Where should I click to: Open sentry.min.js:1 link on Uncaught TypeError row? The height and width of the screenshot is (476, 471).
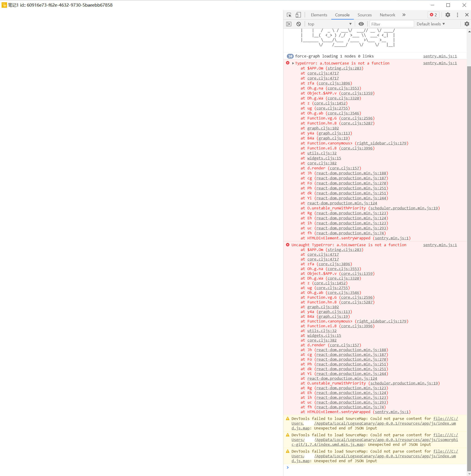[x=440, y=245]
